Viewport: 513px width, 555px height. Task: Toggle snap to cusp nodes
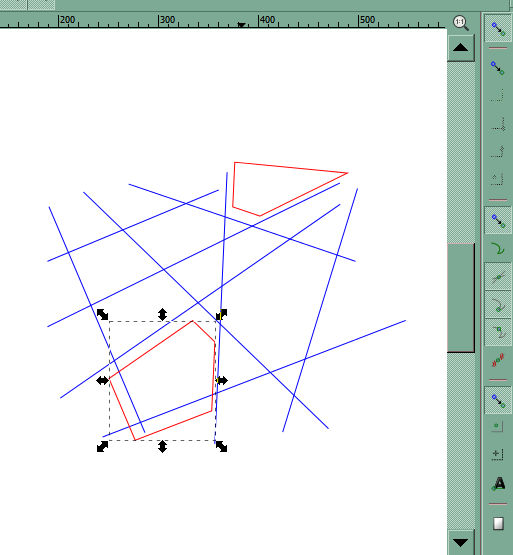[498, 304]
